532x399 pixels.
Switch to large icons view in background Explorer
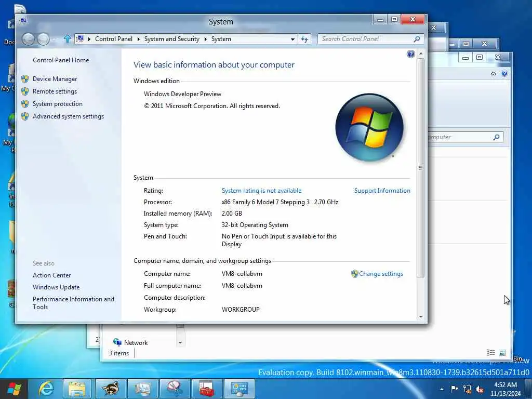(x=502, y=353)
